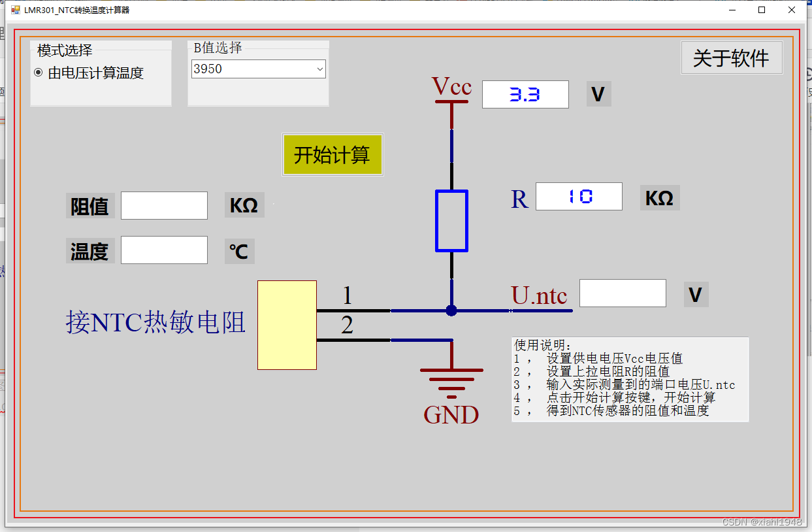Close the calculator window
Image resolution: width=812 pixels, height=532 pixels.
pyautogui.click(x=792, y=10)
